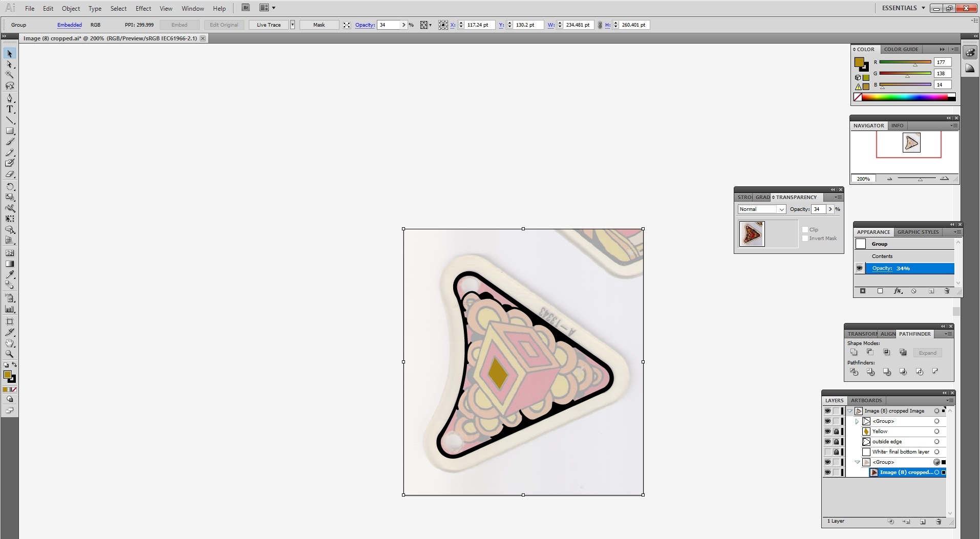The image size is (980, 539).
Task: Switch to the COLOR GUIDE tab
Action: (x=901, y=49)
